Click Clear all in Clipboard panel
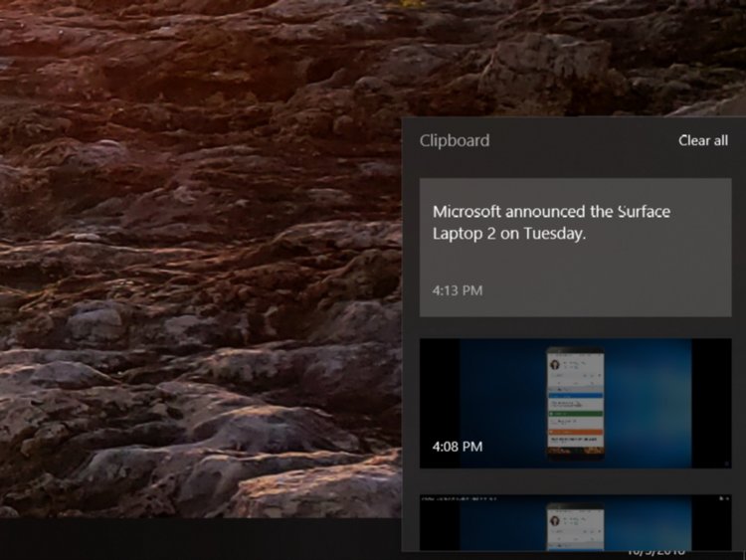The height and width of the screenshot is (560, 746). pyautogui.click(x=702, y=140)
